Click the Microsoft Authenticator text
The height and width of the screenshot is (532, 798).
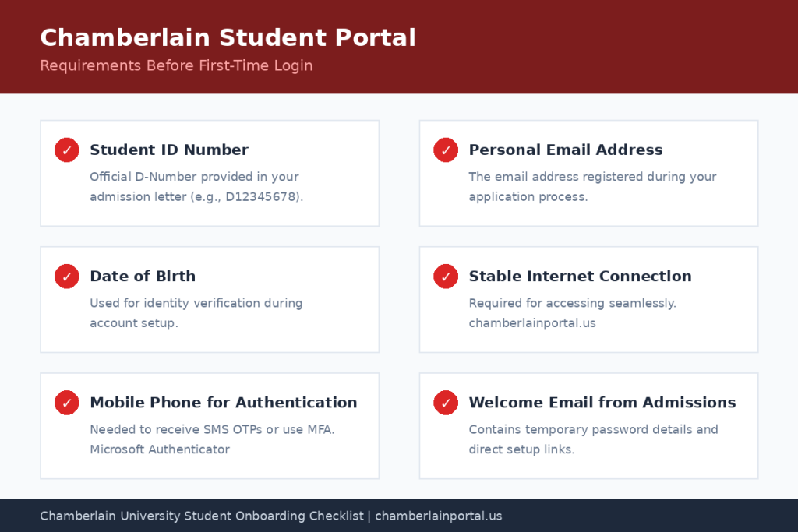(x=160, y=449)
